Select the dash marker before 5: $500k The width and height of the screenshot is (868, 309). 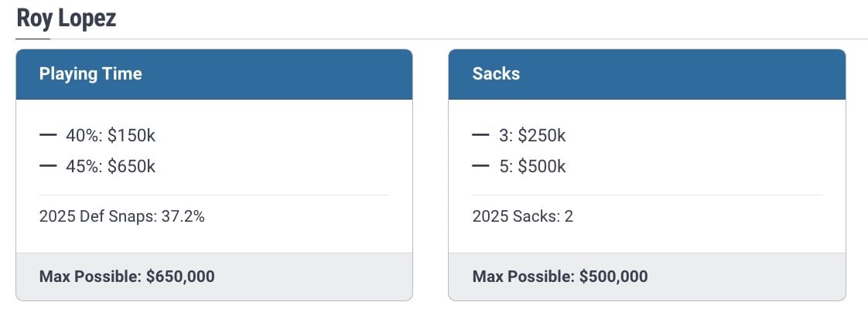click(480, 166)
